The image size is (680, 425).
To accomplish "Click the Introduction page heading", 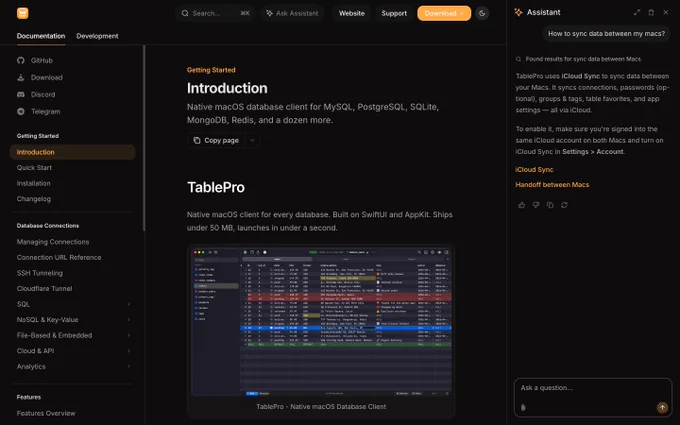I will tap(227, 88).
